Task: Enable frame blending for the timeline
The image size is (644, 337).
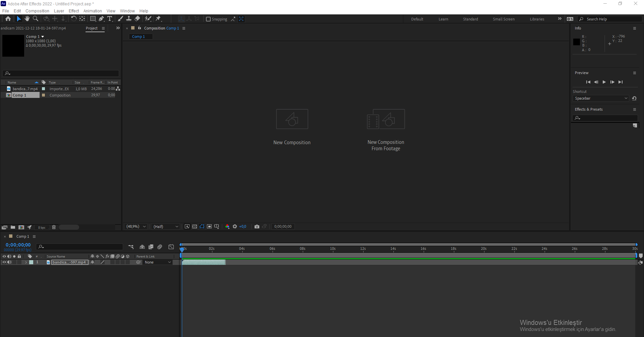Action: (151, 247)
